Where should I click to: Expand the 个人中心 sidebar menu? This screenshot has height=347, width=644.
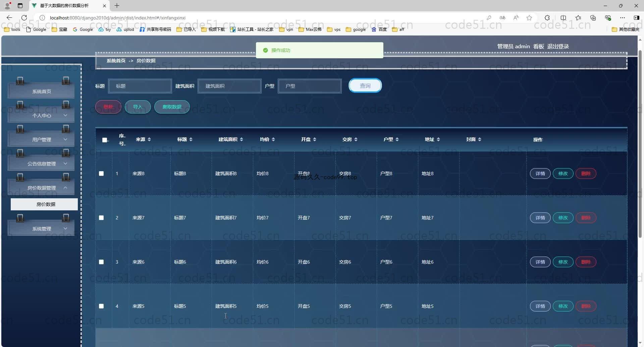(x=41, y=115)
